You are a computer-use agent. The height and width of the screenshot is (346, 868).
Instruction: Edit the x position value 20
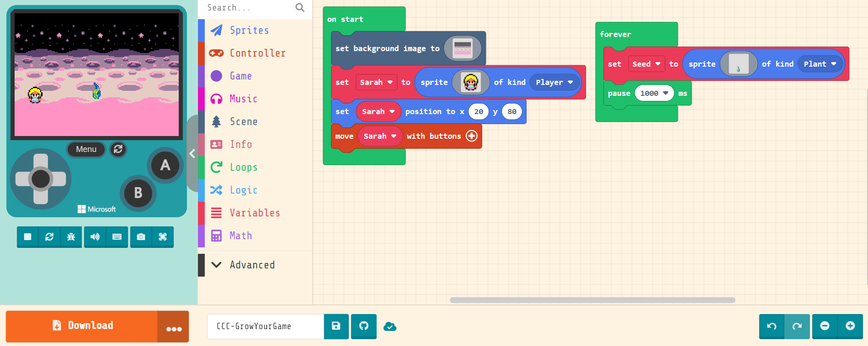479,111
